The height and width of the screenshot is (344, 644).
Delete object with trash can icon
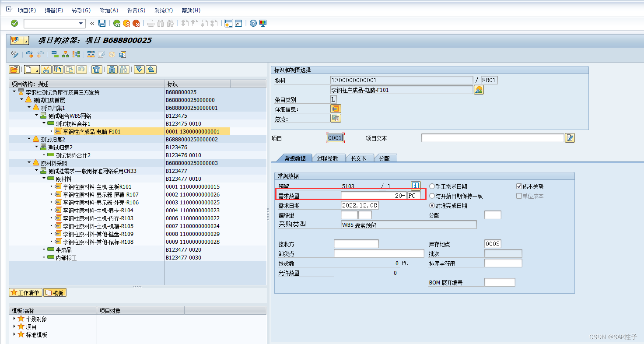pyautogui.click(x=97, y=69)
